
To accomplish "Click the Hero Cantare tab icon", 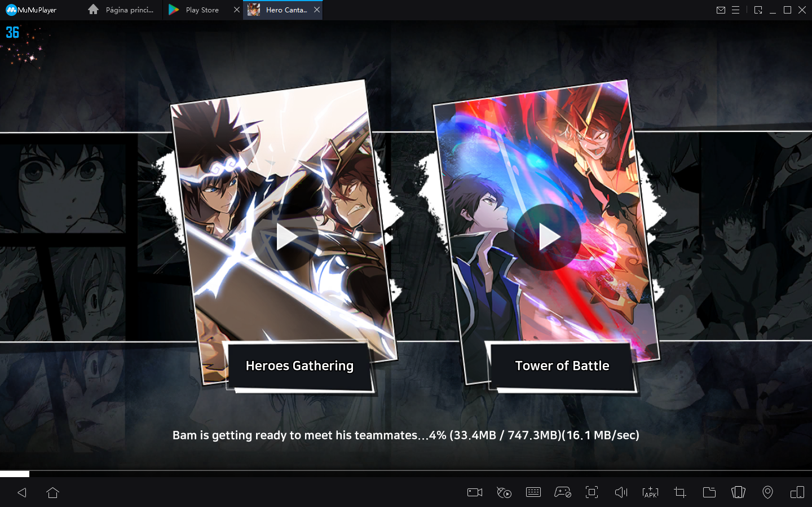I will tap(254, 10).
